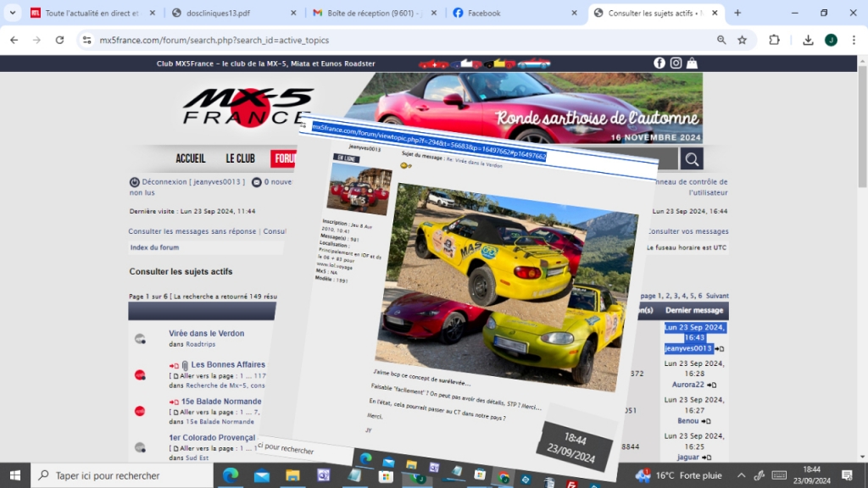
Task: Open jaguar user profile link
Action: point(688,457)
